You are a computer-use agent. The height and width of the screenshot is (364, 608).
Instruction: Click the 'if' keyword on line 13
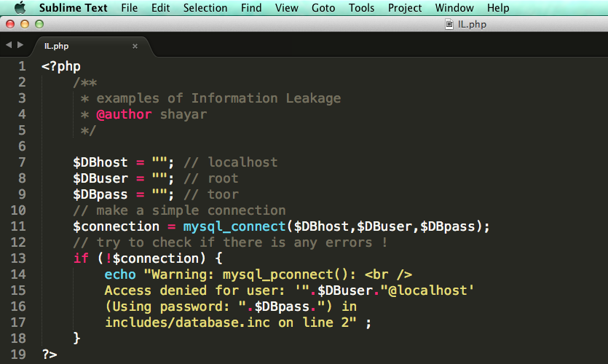click(81, 258)
